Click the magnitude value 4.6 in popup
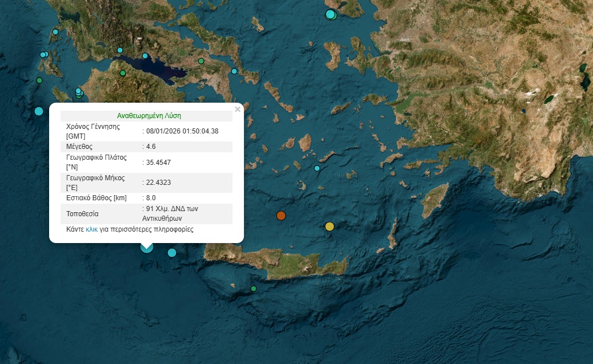 point(151,147)
